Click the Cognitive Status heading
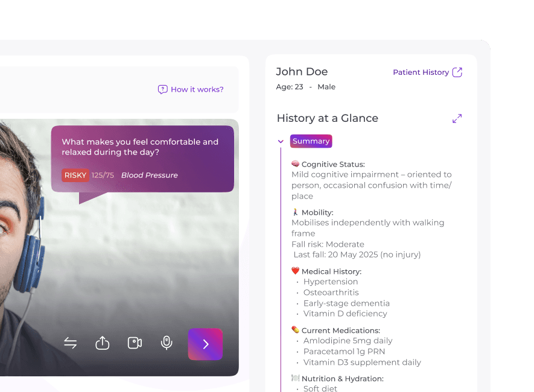Image resolution: width=534 pixels, height=392 pixels. pyautogui.click(x=333, y=165)
